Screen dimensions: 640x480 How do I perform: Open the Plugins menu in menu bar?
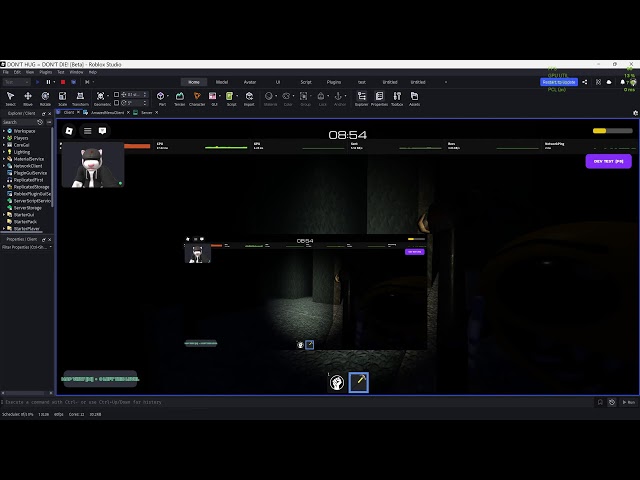click(45, 72)
